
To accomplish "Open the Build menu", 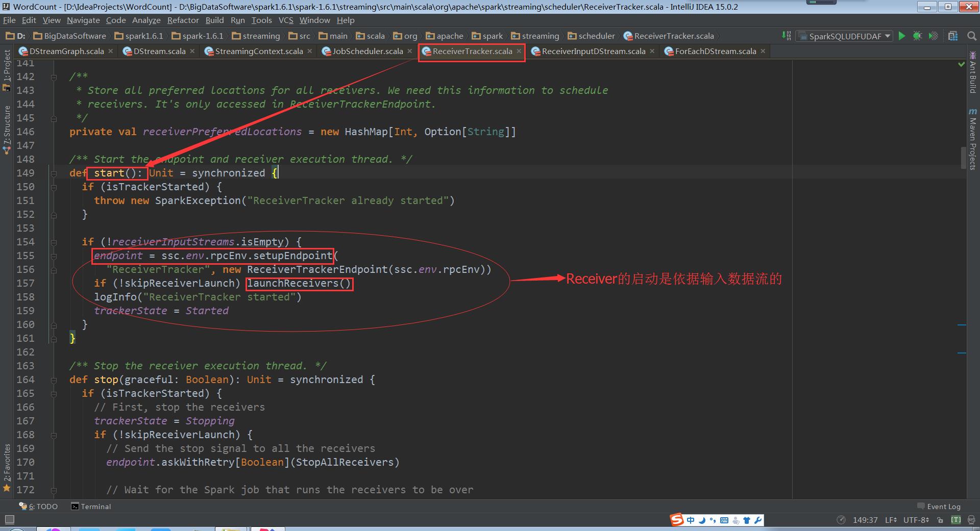I will point(214,20).
